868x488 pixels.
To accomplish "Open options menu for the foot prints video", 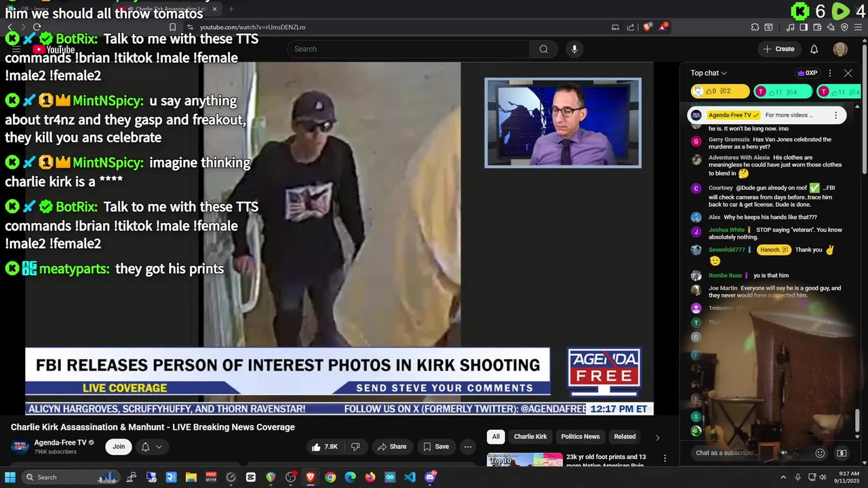I will [x=665, y=459].
